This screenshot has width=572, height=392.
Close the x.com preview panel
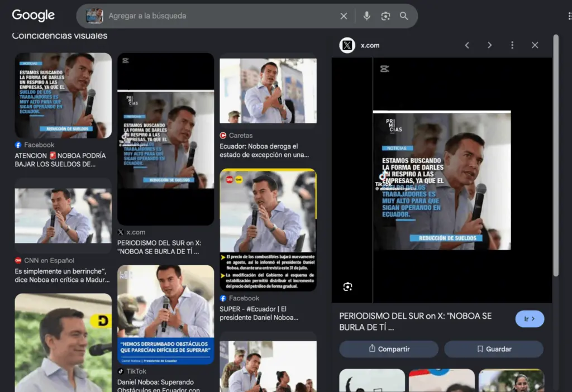pyautogui.click(x=535, y=45)
